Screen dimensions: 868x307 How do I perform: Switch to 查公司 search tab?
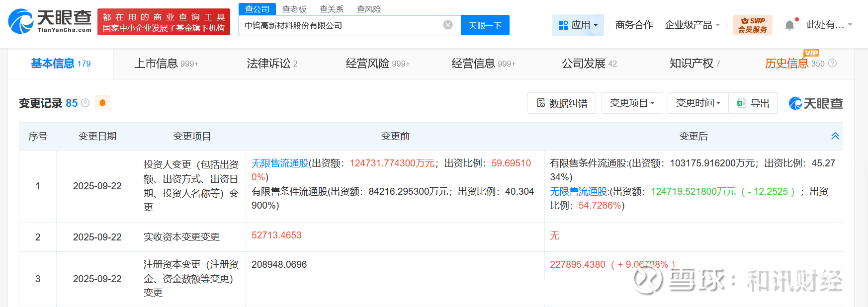257,9
